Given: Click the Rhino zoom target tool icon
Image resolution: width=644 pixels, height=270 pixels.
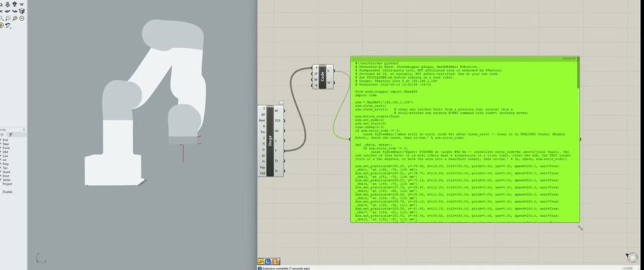Looking at the screenshot, I should (22, 18).
